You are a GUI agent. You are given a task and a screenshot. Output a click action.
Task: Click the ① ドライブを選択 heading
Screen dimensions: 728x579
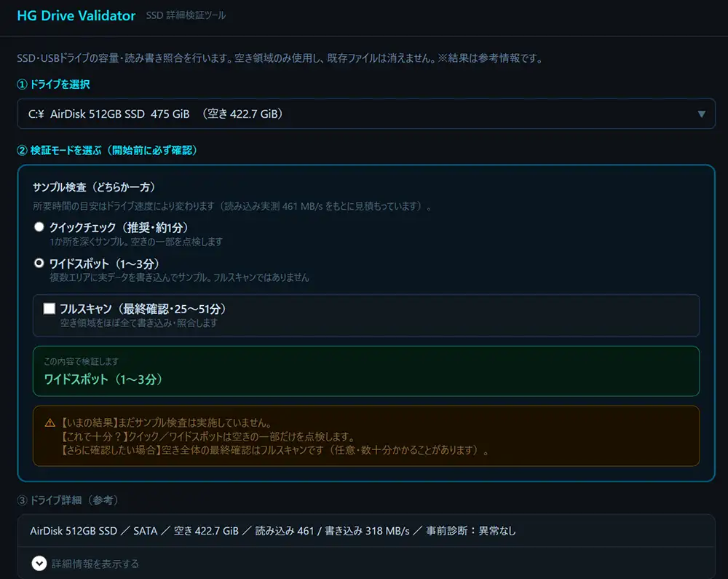(x=53, y=84)
